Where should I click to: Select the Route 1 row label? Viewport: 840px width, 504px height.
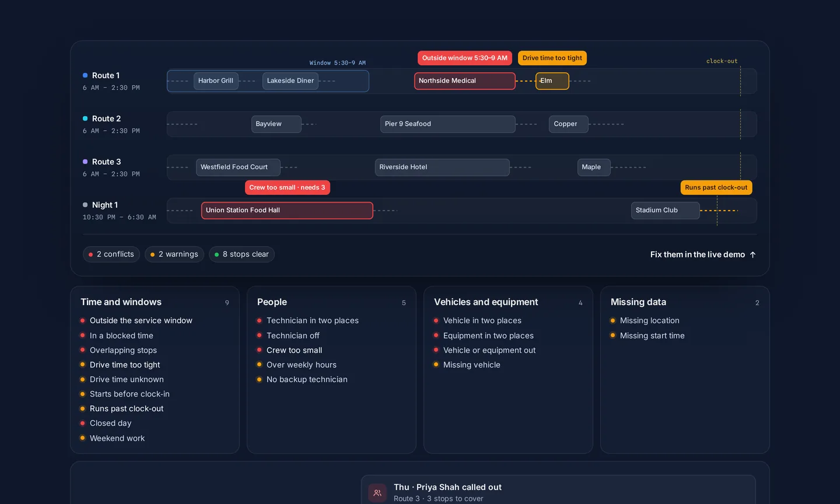coord(106,76)
